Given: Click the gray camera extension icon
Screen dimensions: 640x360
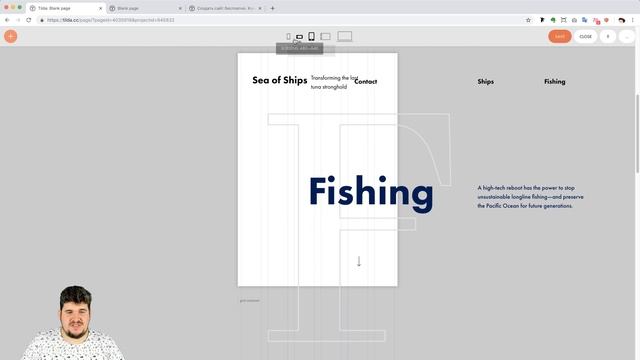Looking at the screenshot, I should (574, 20).
